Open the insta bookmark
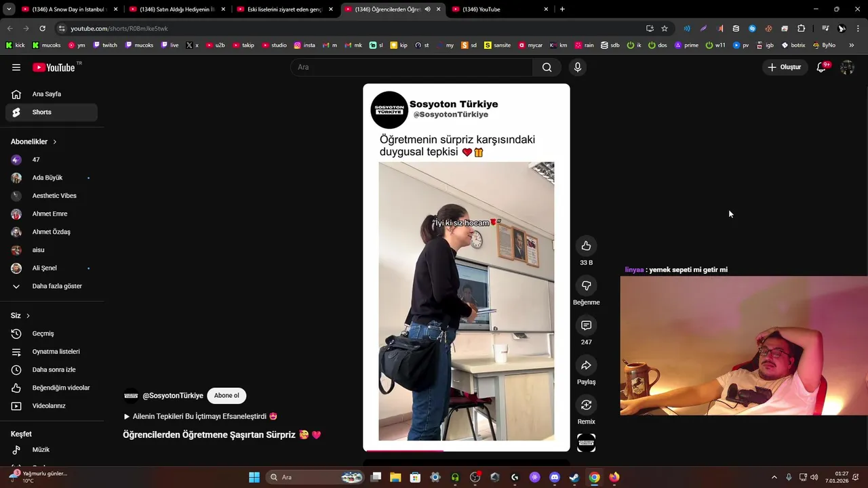 [x=304, y=45]
